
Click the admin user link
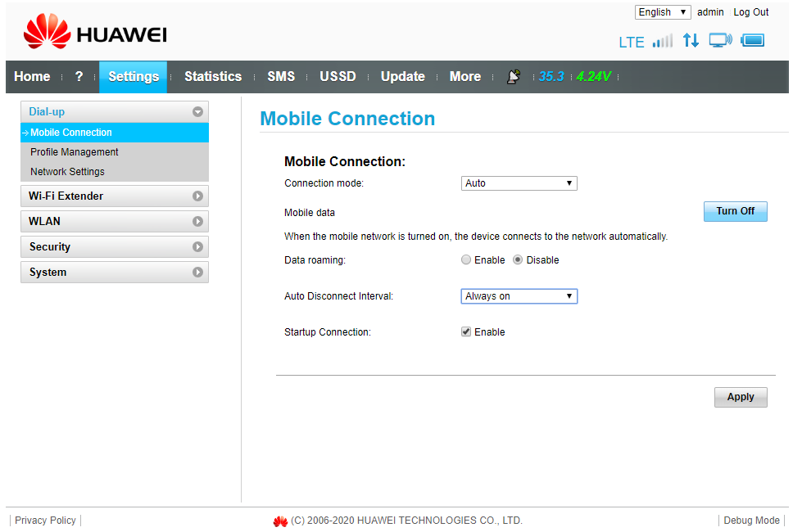pyautogui.click(x=710, y=12)
